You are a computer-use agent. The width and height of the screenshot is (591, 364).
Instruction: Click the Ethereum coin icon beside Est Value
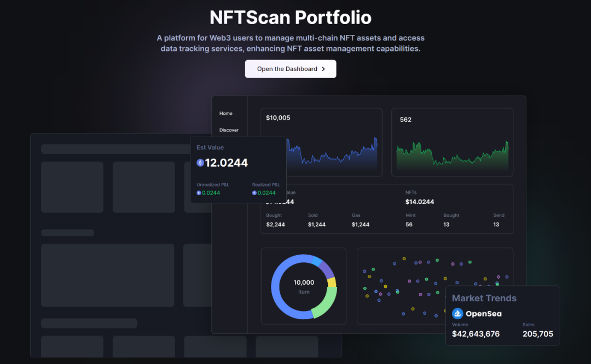(x=200, y=162)
